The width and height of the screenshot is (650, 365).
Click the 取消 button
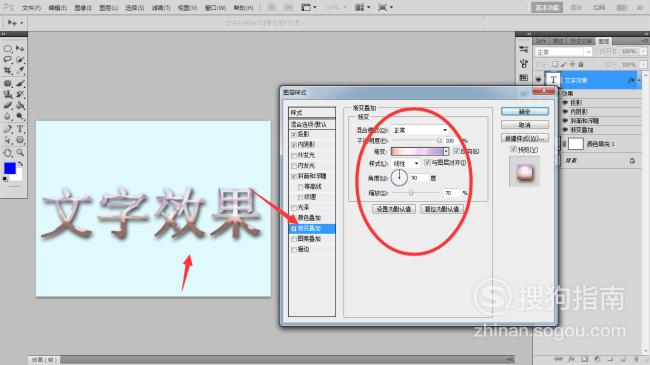coord(524,125)
